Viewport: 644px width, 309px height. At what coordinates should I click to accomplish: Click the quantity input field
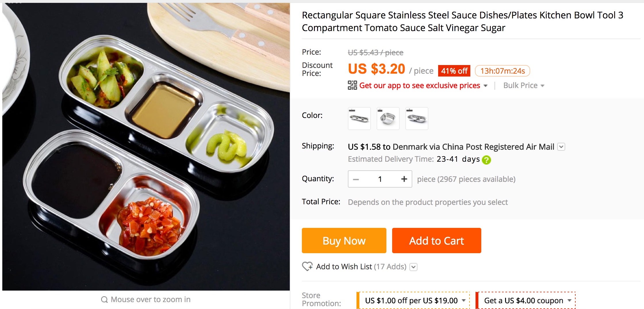(380, 179)
